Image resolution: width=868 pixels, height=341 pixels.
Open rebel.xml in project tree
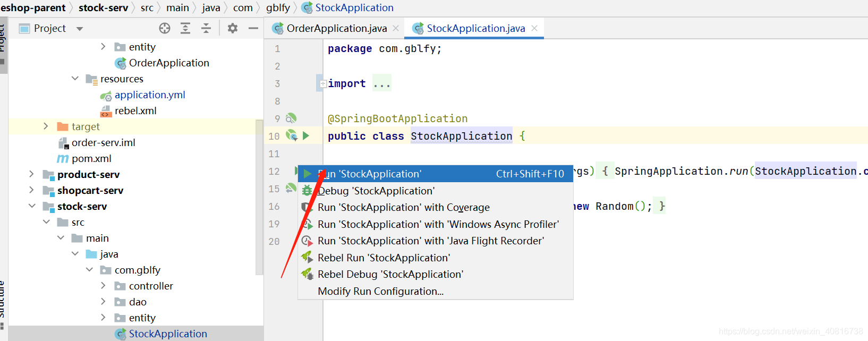click(x=135, y=110)
